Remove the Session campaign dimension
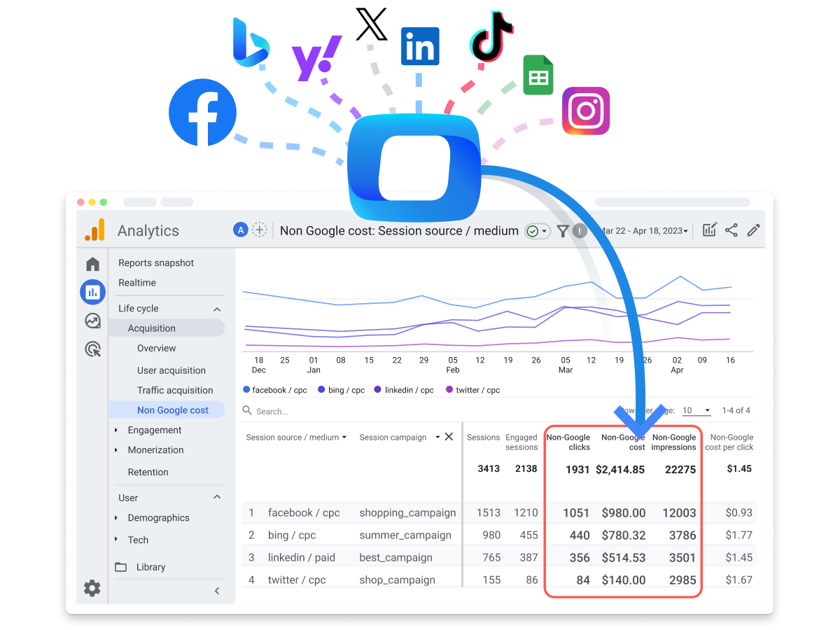This screenshot has width=840, height=630. 449,437
